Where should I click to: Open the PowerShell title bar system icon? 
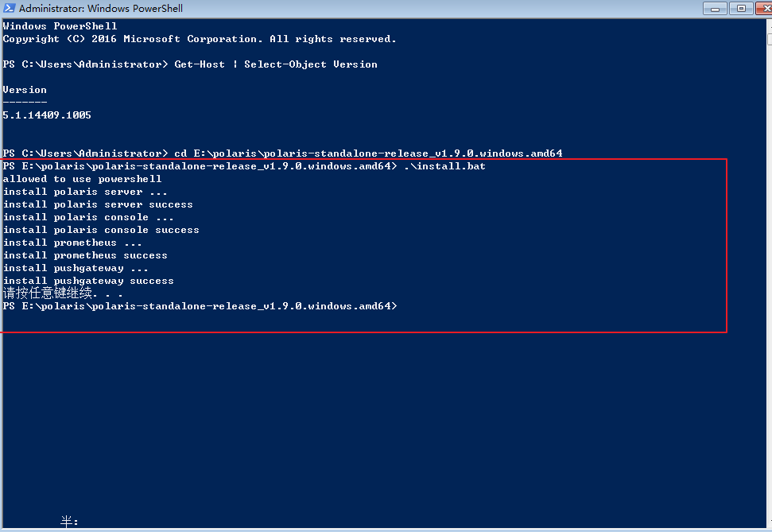[x=10, y=9]
